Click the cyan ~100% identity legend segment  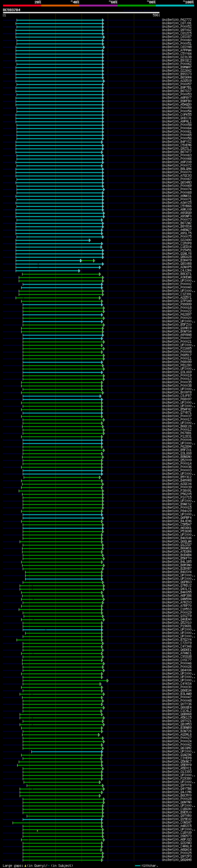coord(175,6)
